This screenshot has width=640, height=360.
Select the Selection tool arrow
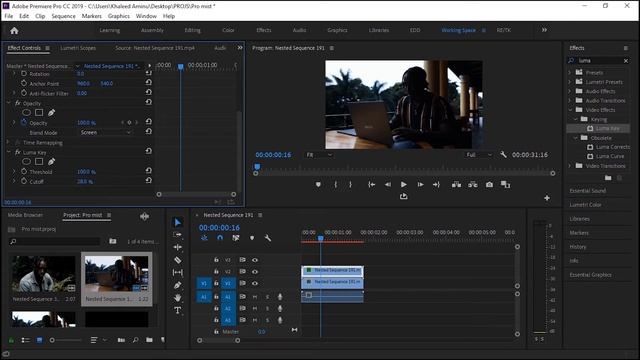177,222
